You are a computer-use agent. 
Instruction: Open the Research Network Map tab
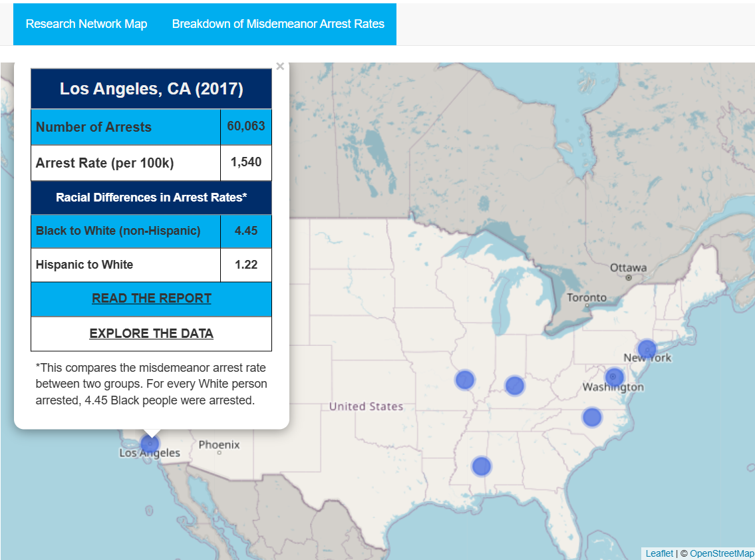[86, 24]
